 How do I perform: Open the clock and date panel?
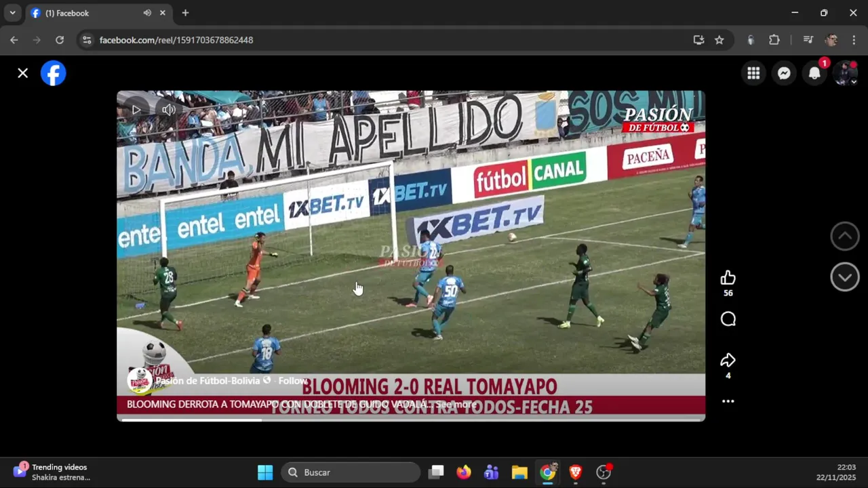coord(835,472)
